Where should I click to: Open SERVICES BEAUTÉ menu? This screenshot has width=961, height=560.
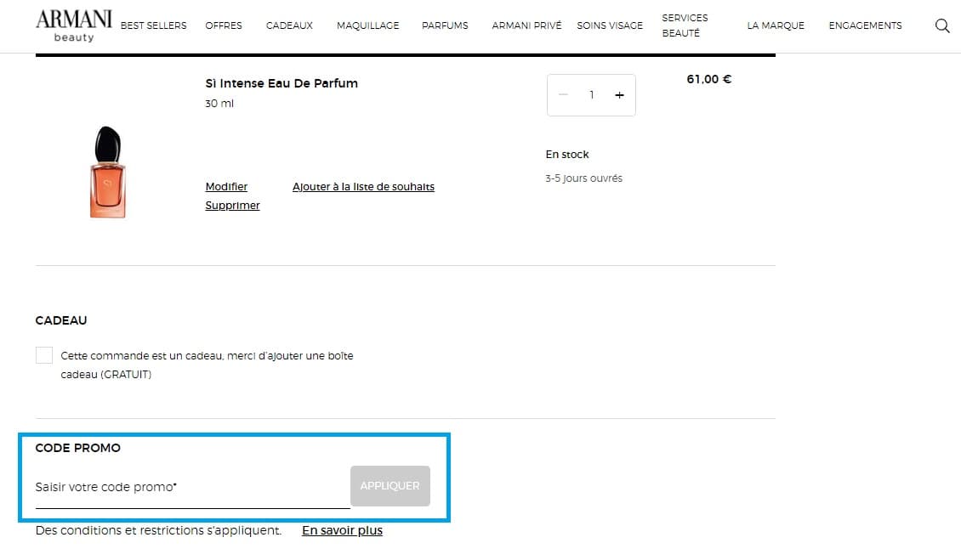[685, 25]
